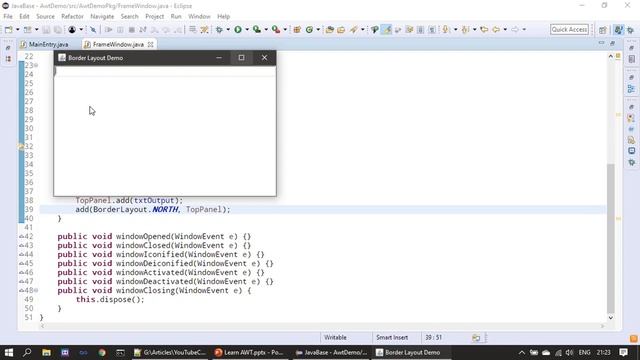640x360 pixels.
Task: Open the Window menu
Action: 199,16
